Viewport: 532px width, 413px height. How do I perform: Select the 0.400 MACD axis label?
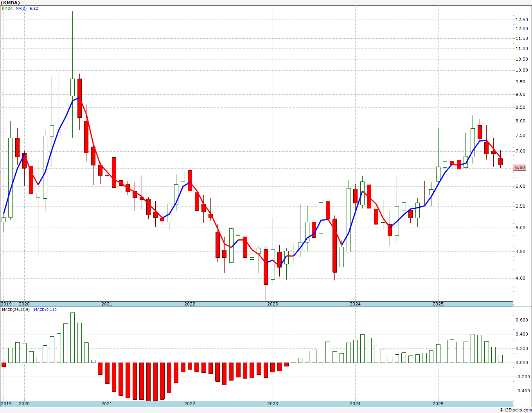coord(522,334)
